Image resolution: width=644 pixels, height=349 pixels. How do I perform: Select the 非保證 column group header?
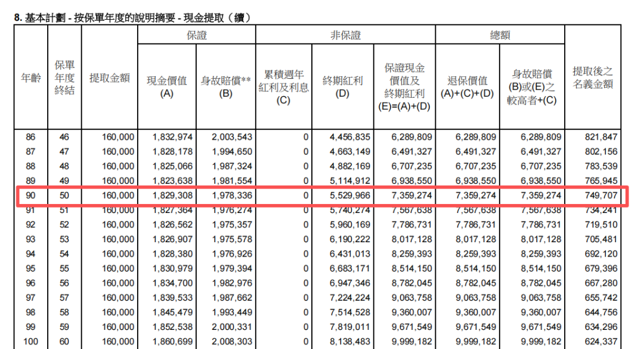pos(346,35)
